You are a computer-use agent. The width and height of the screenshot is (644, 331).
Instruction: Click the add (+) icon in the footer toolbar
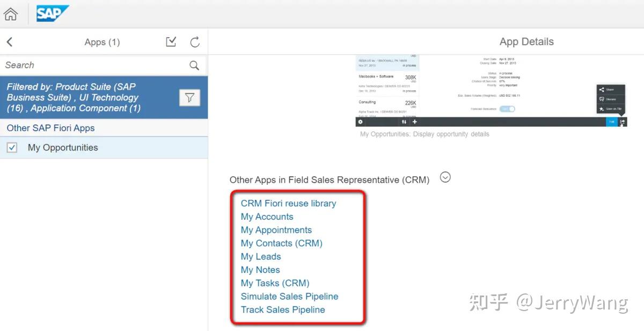point(415,122)
